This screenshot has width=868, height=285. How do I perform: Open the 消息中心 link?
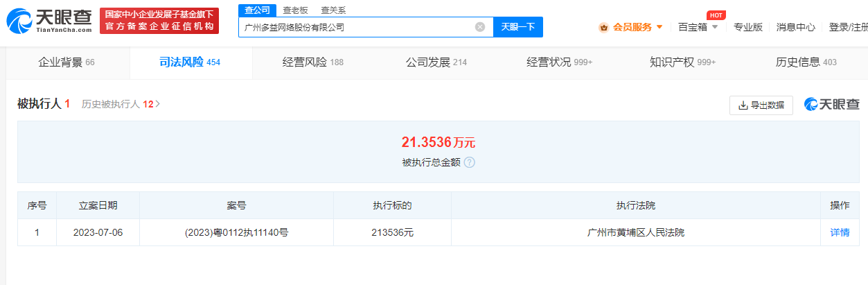(796, 27)
